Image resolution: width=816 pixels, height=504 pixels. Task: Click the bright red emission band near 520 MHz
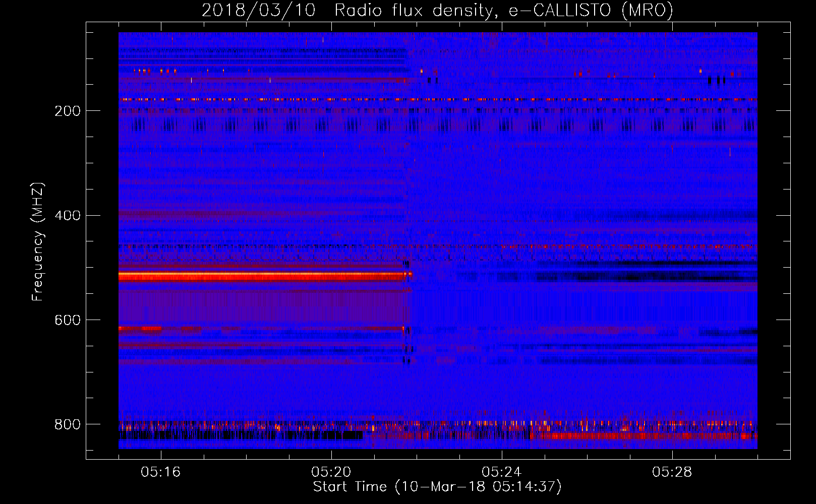coord(265,276)
